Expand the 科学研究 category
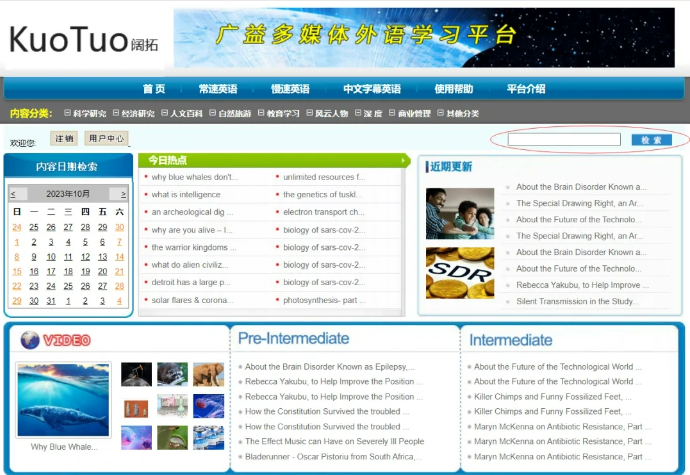Viewport: 690px width, 475px height. pos(85,113)
